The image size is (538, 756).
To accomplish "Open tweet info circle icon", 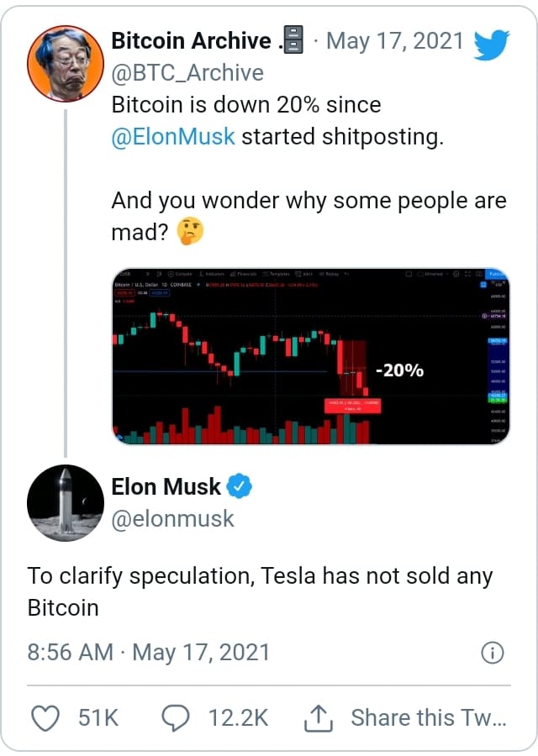I will pyautogui.click(x=492, y=653).
